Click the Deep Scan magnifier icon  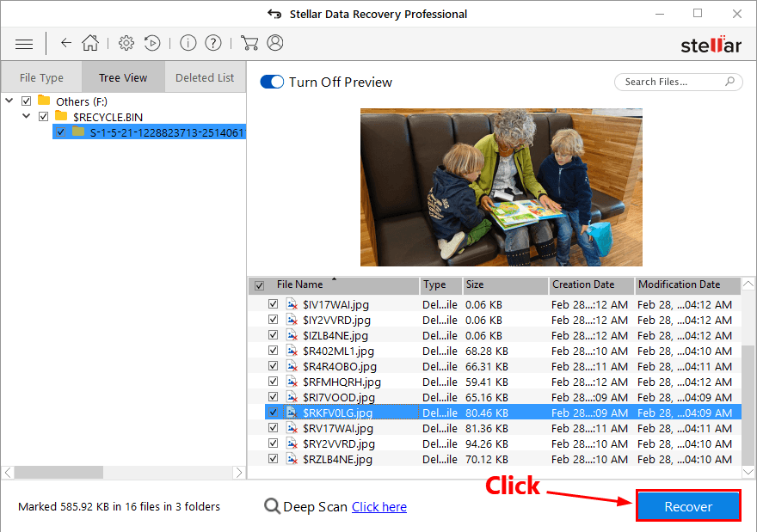point(273,506)
